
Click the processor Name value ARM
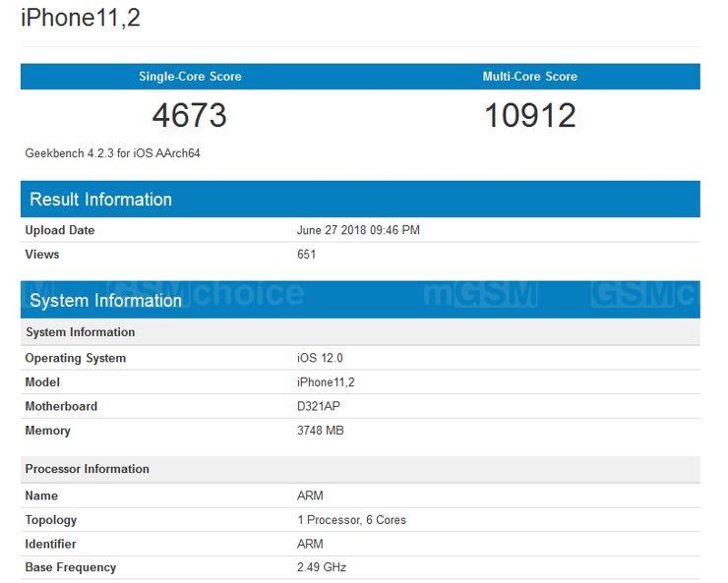pyautogui.click(x=310, y=496)
